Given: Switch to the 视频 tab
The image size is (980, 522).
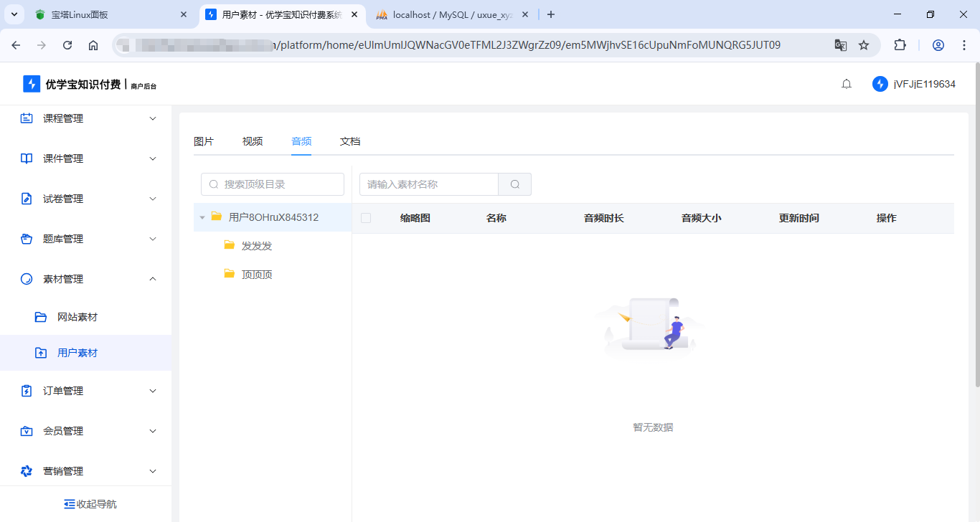Looking at the screenshot, I should [x=252, y=141].
